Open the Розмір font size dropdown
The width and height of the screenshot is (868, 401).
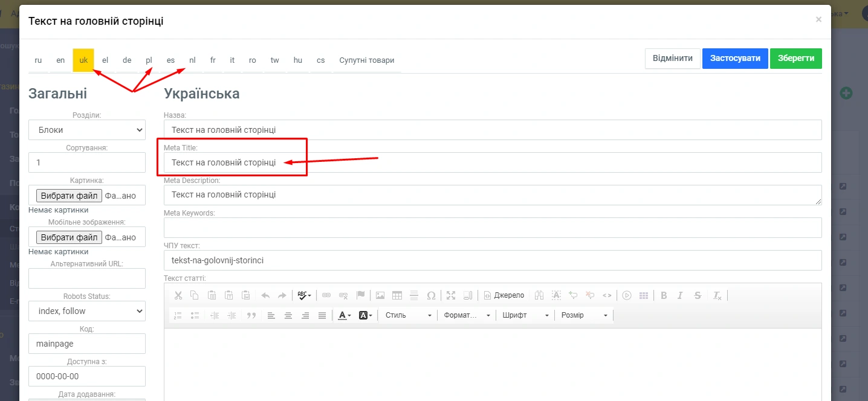coord(584,315)
